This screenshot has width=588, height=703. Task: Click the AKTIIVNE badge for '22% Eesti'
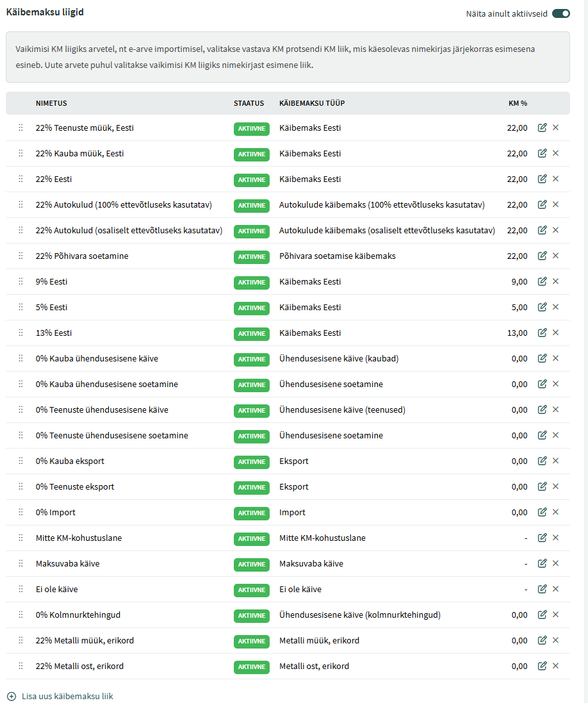click(252, 180)
